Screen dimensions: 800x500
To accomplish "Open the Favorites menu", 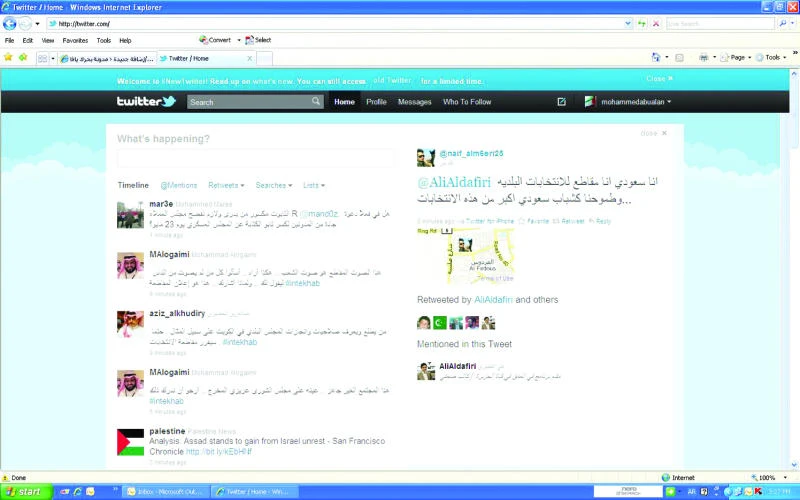I will coord(75,40).
